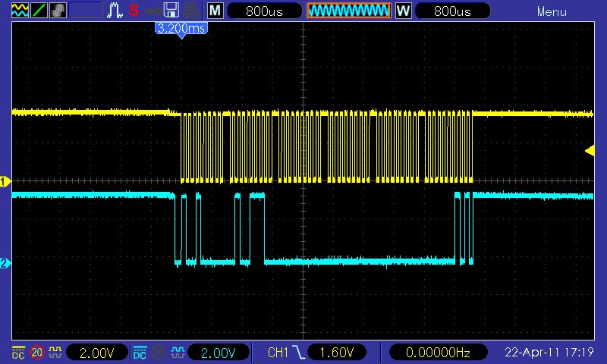The width and height of the screenshot is (607, 364).
Task: Click the CH2 cyan square-wave invert icon
Action: (178, 352)
